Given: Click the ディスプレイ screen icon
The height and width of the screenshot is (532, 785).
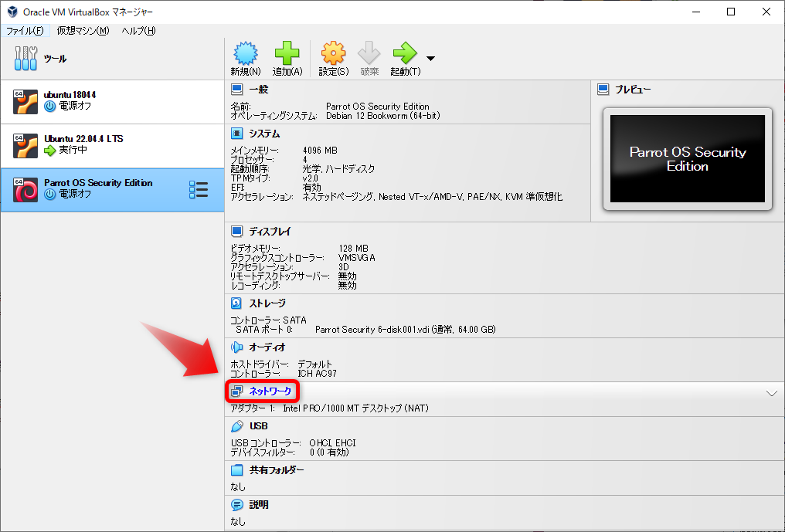Looking at the screenshot, I should (236, 232).
